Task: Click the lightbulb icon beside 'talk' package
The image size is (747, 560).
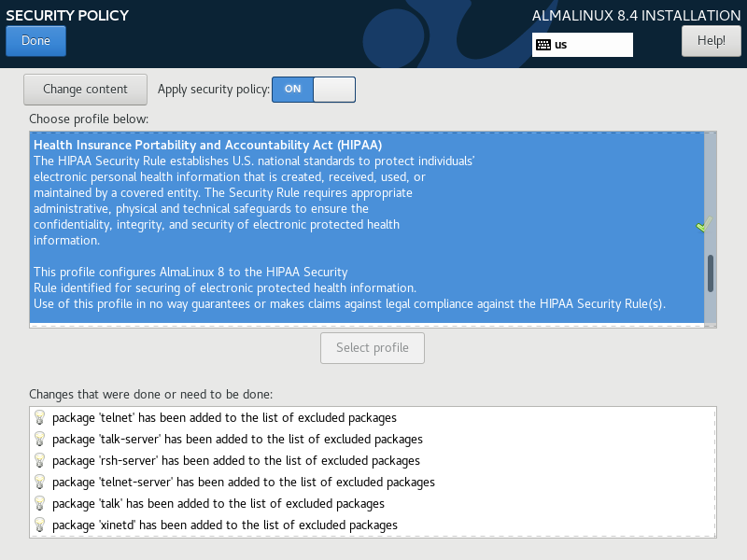Action: tap(39, 504)
